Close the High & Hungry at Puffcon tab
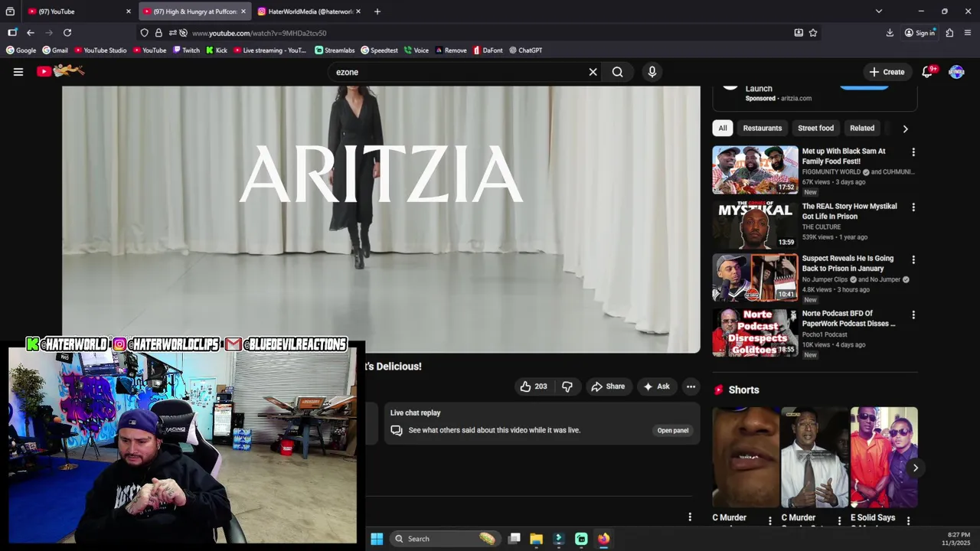980x551 pixels. point(243,11)
